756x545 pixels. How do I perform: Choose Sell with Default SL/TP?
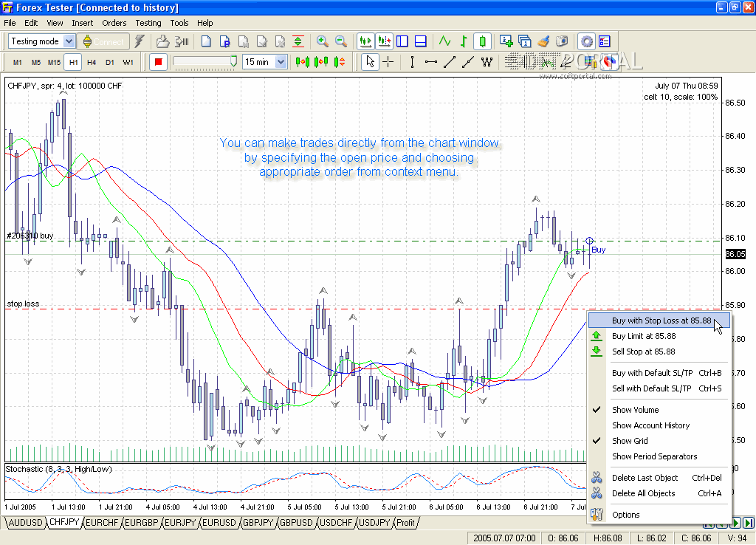[659, 388]
